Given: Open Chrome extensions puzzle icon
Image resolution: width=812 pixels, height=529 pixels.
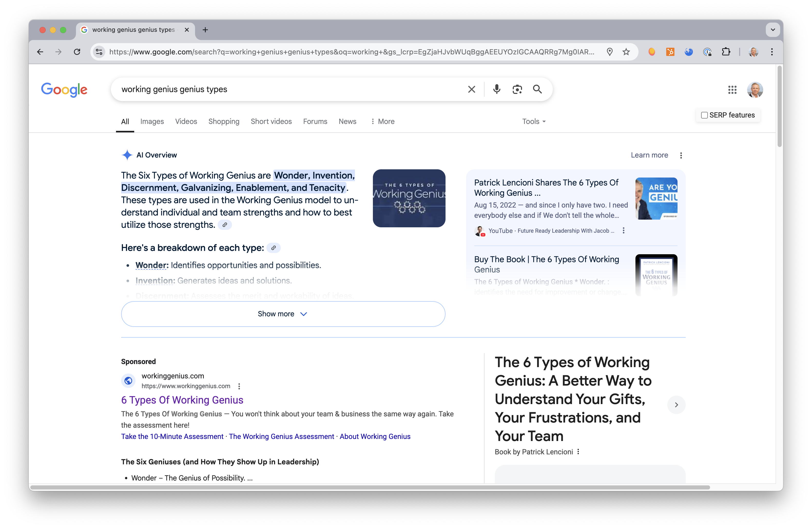Looking at the screenshot, I should pyautogui.click(x=726, y=52).
